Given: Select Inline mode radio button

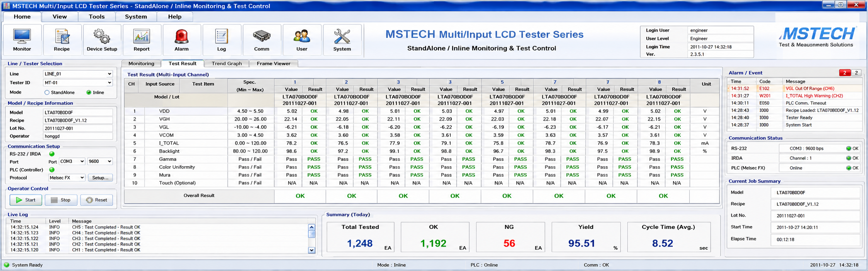Looking at the screenshot, I should tap(89, 92).
